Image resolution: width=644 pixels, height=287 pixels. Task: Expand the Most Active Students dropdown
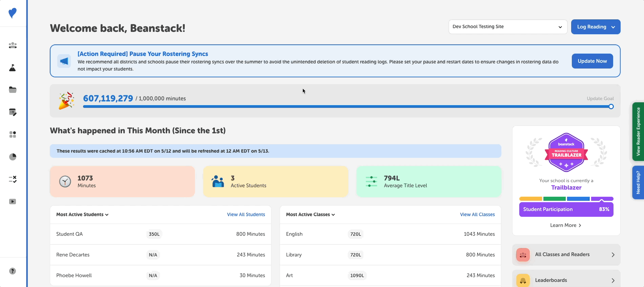coord(82,214)
